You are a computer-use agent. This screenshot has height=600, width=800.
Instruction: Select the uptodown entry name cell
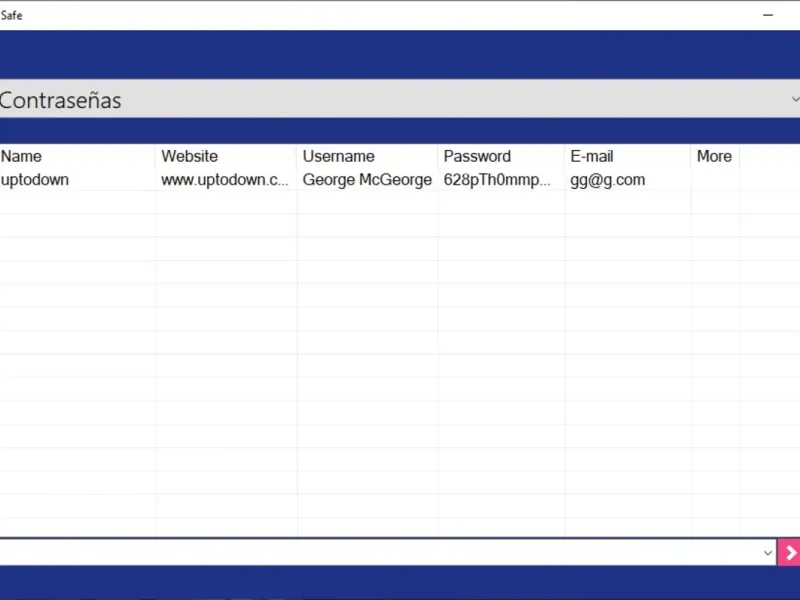[78, 180]
